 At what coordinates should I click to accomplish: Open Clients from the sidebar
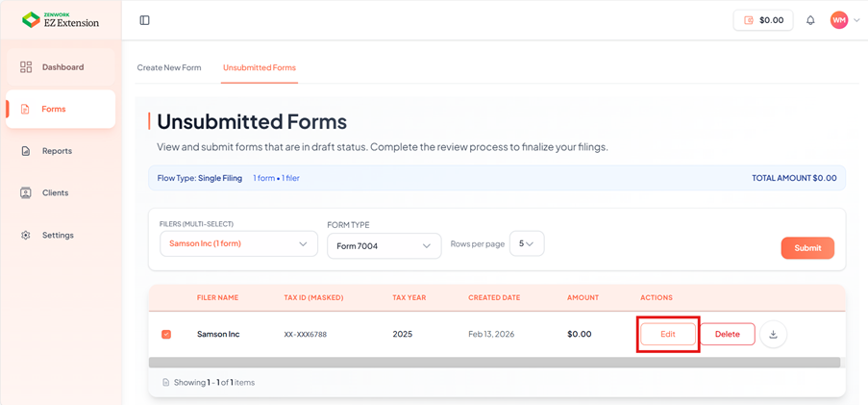point(55,193)
